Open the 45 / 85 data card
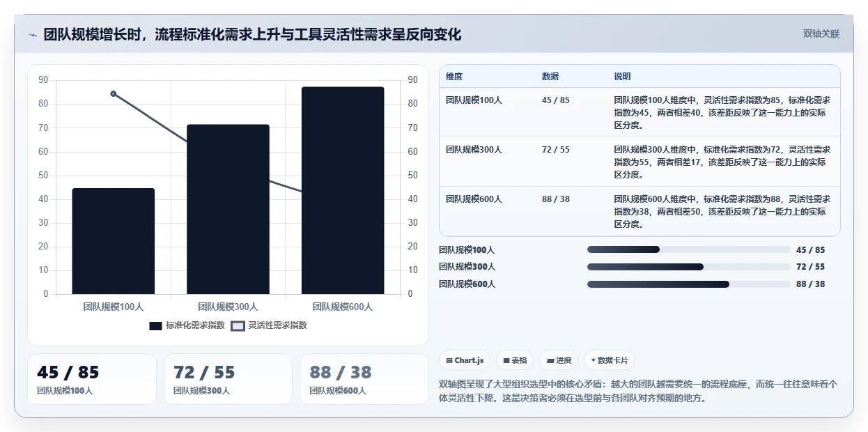The height and width of the screenshot is (432, 868). point(92,379)
